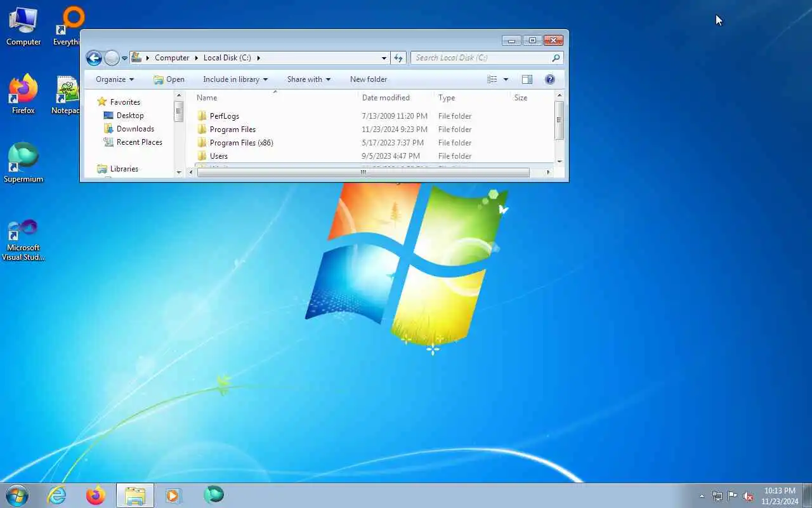Click the file list vertical scrollbar thumb
The width and height of the screenshot is (812, 508).
(559, 121)
